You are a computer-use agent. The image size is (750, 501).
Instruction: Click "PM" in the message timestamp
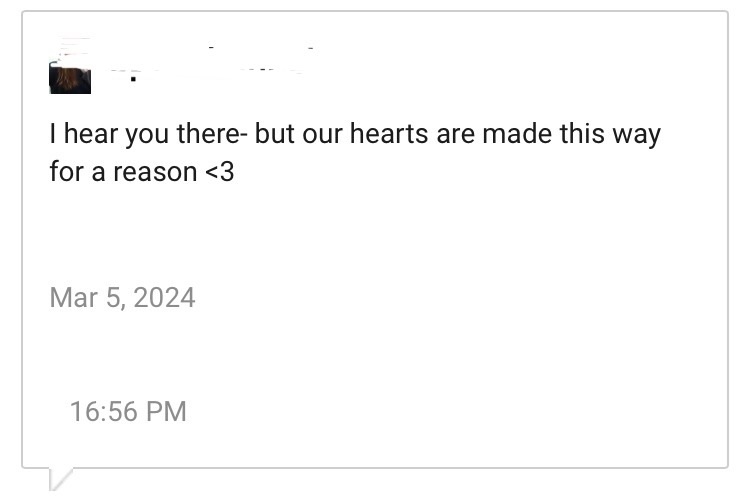[x=167, y=411]
